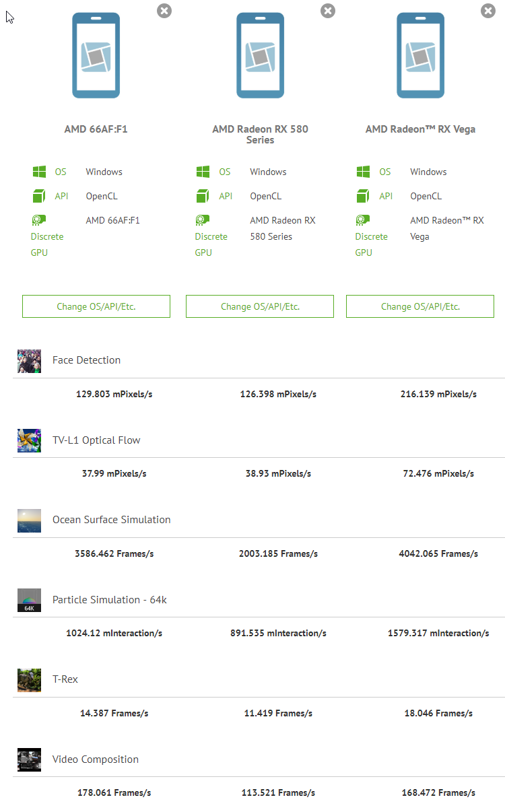The height and width of the screenshot is (812, 505).
Task: Click the Discrete GPU icon for RX Vega
Action: pos(363,220)
